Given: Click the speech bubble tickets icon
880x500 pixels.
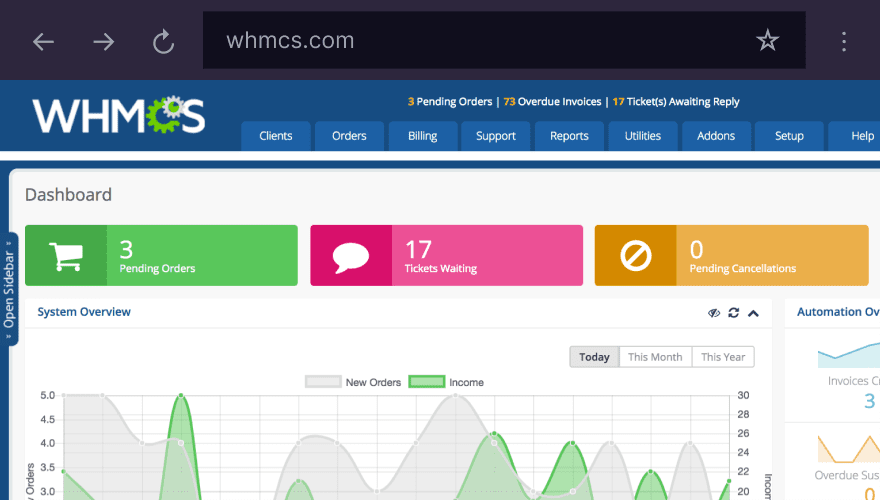Looking at the screenshot, I should click(x=351, y=256).
